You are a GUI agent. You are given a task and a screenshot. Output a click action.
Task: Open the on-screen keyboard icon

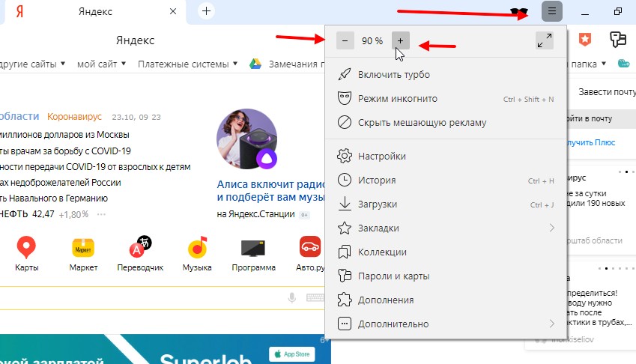pyautogui.click(x=315, y=298)
